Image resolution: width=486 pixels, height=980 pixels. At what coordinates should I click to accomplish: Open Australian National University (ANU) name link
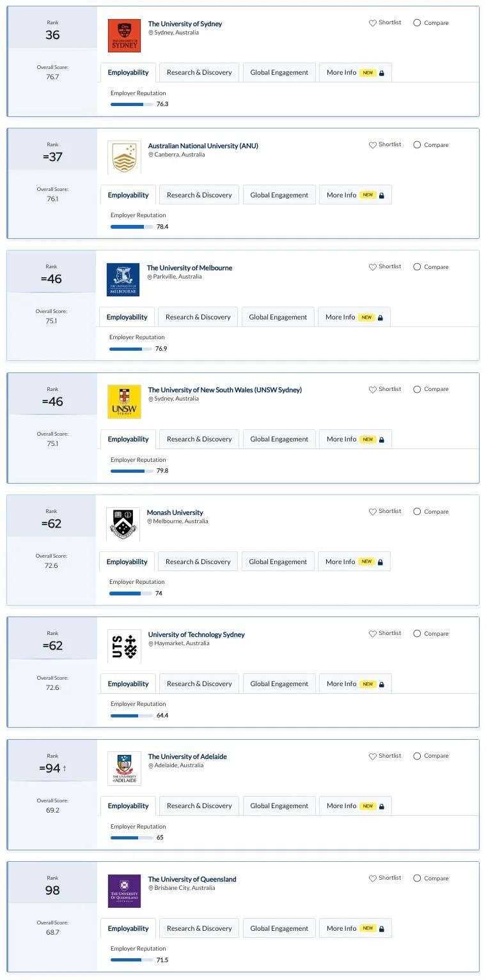coord(203,146)
